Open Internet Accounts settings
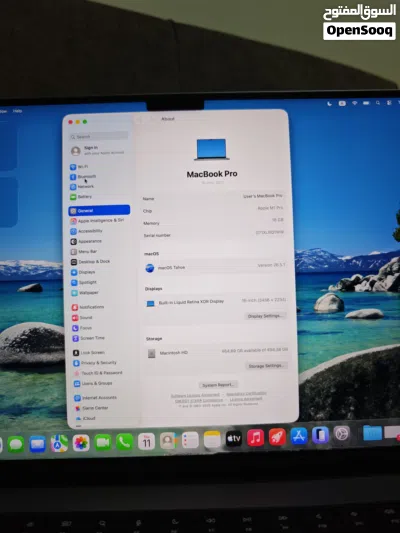Viewport: 400px width, 533px height. tap(95, 398)
